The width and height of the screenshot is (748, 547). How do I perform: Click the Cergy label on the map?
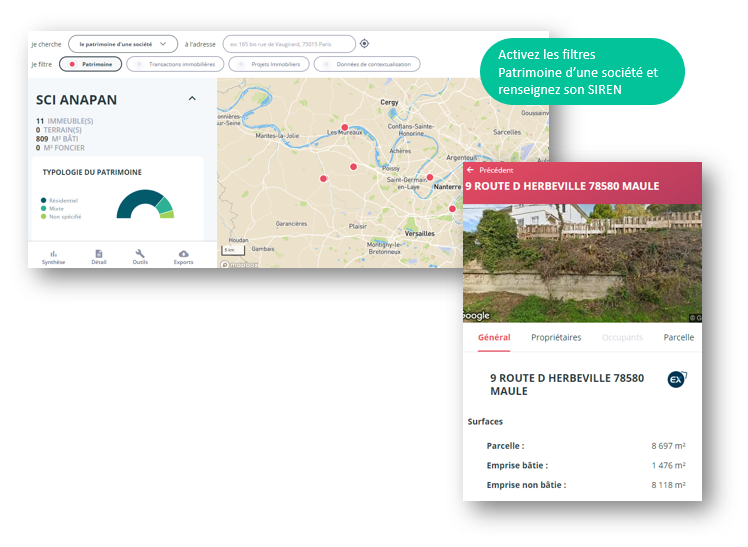point(389,102)
